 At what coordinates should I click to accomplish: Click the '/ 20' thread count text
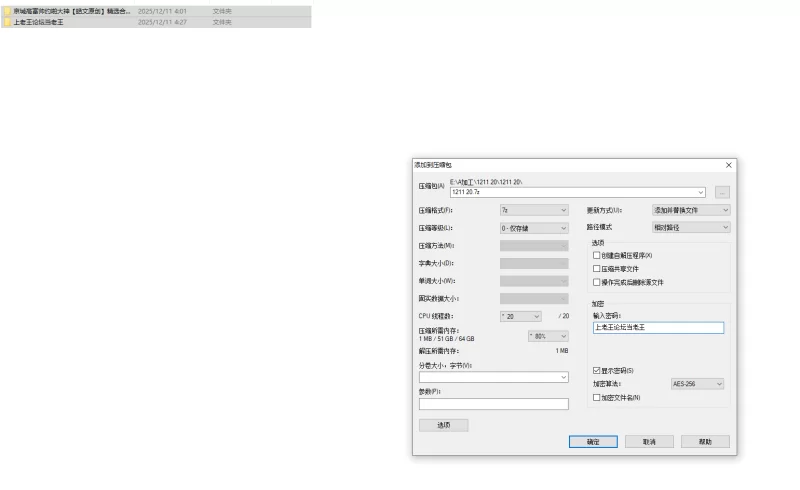click(564, 316)
